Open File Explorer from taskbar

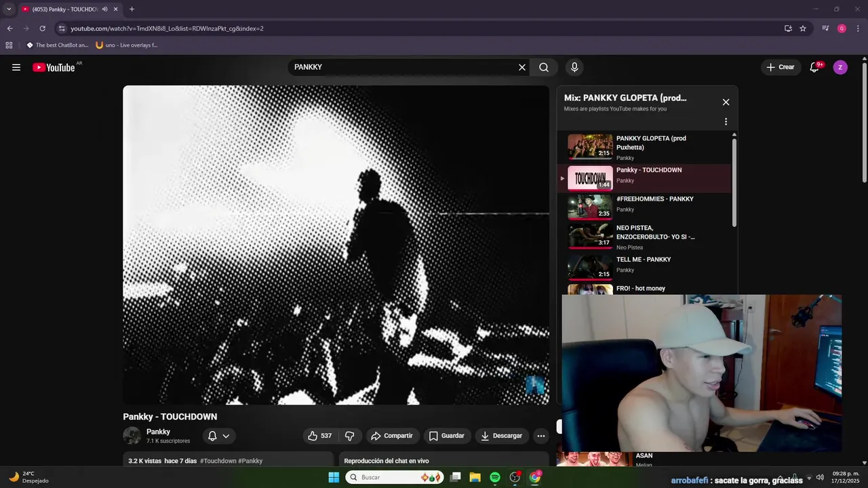coord(475,477)
